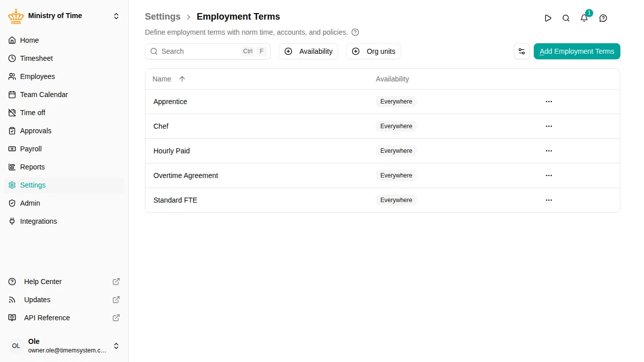This screenshot has height=362, width=644.
Task: Open Approvals section
Action: point(64,131)
